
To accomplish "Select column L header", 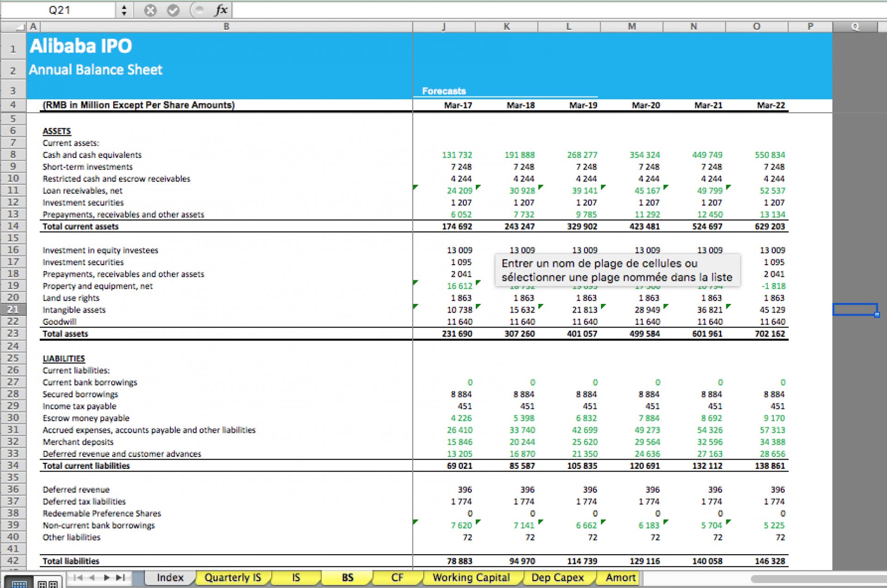I will tap(569, 27).
